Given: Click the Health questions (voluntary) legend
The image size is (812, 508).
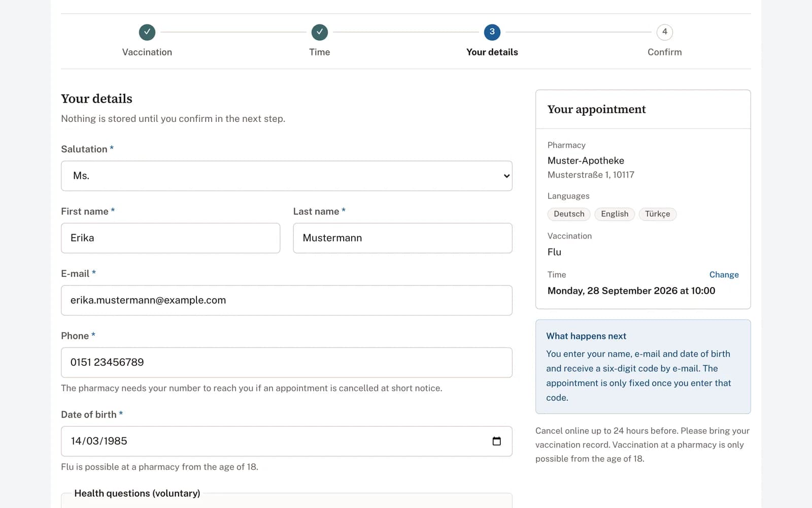Looking at the screenshot, I should tap(137, 493).
